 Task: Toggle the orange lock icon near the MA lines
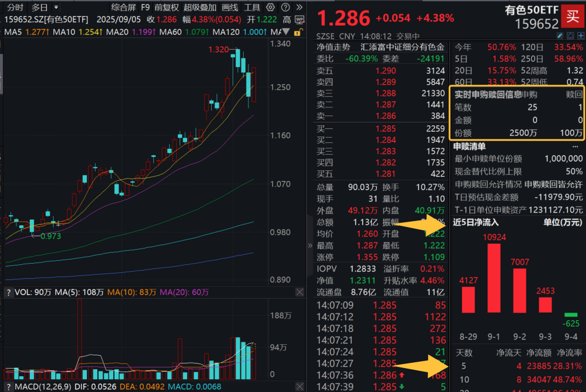(x=297, y=32)
